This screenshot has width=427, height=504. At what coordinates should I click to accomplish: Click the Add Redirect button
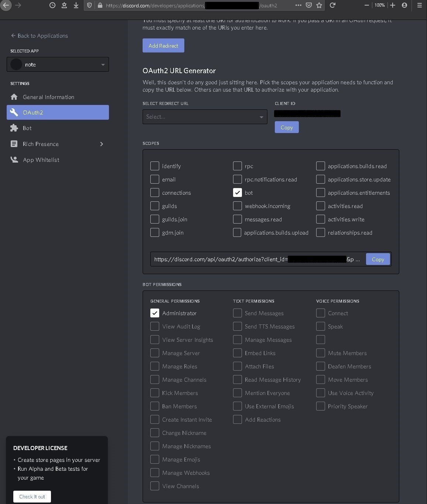pyautogui.click(x=163, y=45)
